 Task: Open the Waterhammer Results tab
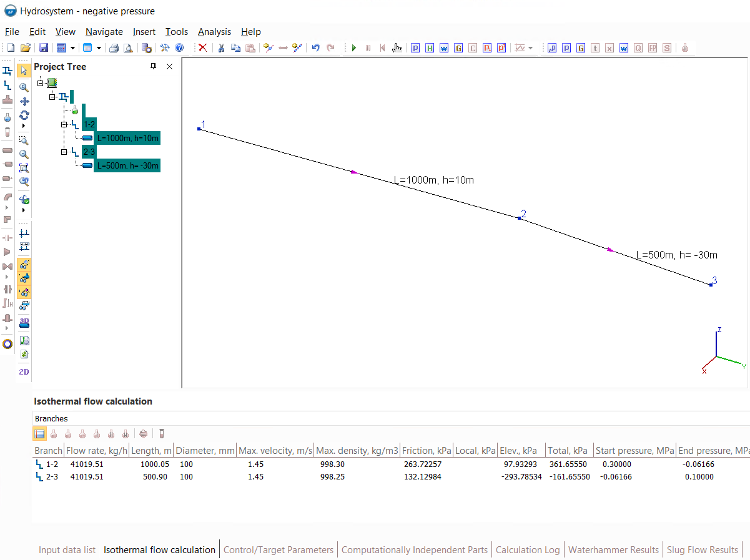click(x=613, y=550)
